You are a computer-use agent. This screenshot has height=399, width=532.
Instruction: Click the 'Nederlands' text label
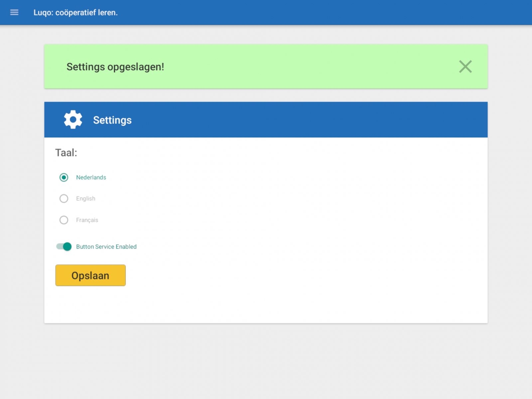pyautogui.click(x=91, y=177)
